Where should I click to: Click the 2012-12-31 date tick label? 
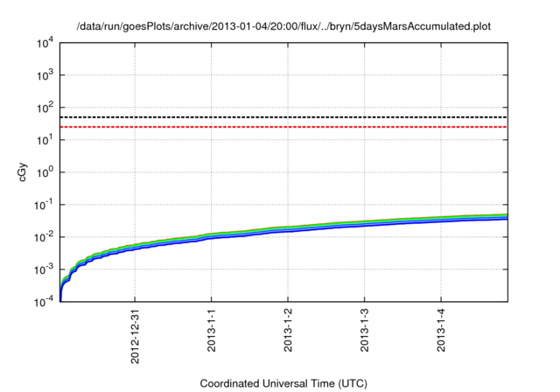pos(135,336)
